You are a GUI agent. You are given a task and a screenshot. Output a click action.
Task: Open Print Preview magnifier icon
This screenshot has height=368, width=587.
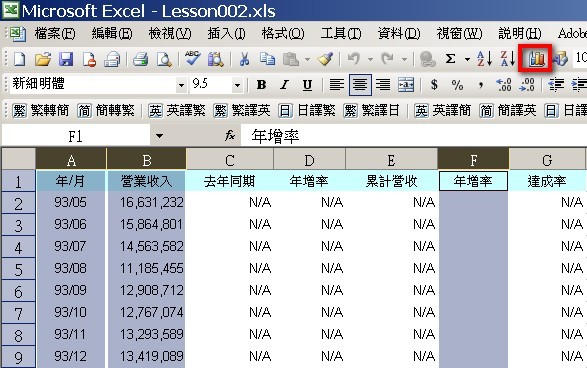pyautogui.click(x=164, y=59)
